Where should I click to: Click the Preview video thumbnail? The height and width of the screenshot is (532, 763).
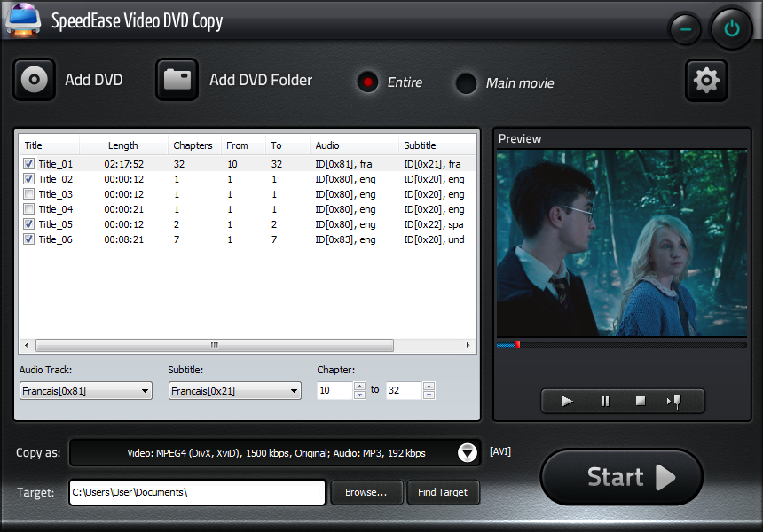(x=621, y=243)
